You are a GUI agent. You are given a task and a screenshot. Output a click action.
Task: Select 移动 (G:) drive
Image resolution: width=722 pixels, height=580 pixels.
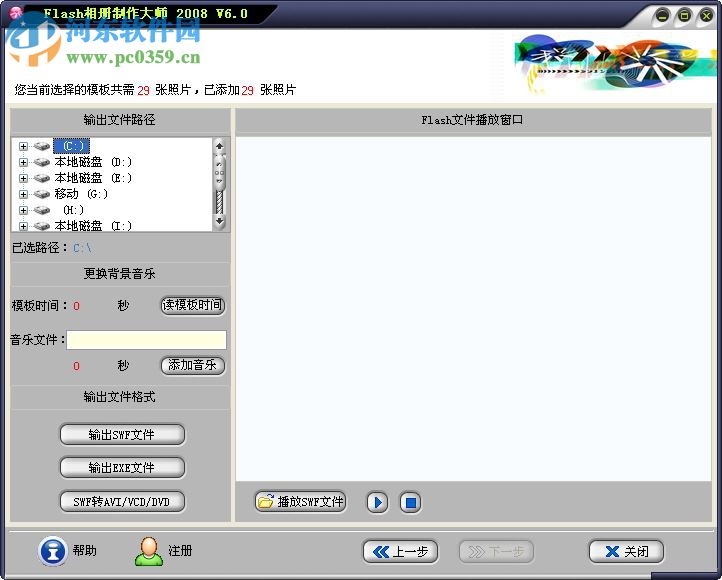pyautogui.click(x=81, y=194)
